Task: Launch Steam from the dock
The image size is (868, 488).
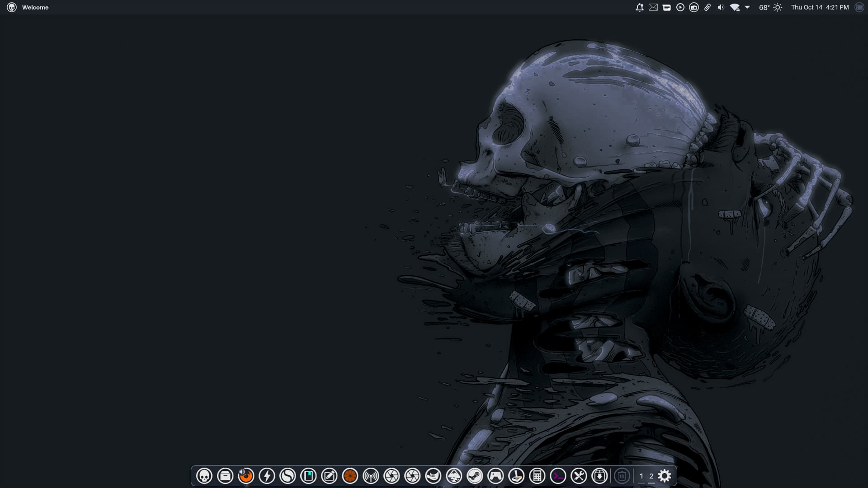Action: click(475, 476)
